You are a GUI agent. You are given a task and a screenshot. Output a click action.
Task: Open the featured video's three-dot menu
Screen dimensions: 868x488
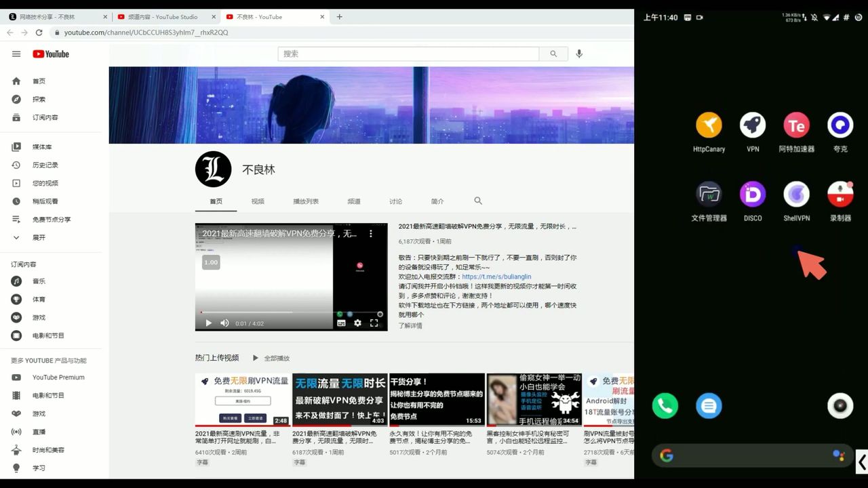[x=371, y=233]
